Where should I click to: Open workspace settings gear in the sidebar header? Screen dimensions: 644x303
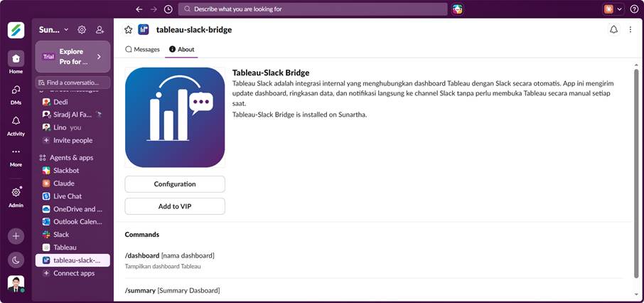(82, 30)
